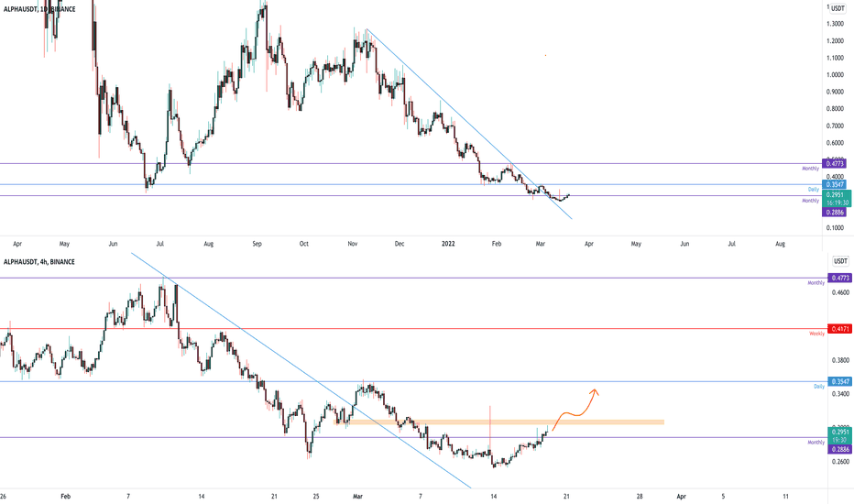
Task: Click the 0.7000 price axis value
Action: click(x=835, y=126)
